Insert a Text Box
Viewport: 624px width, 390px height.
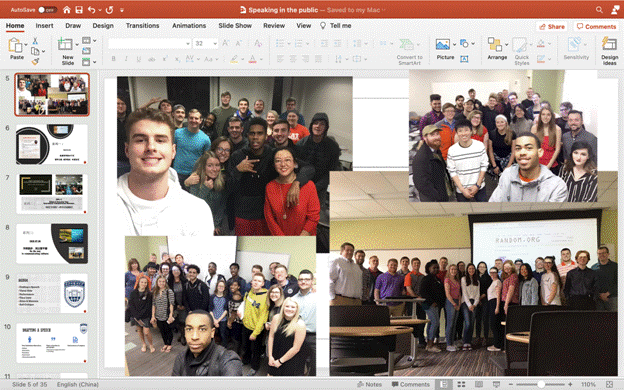point(464,59)
